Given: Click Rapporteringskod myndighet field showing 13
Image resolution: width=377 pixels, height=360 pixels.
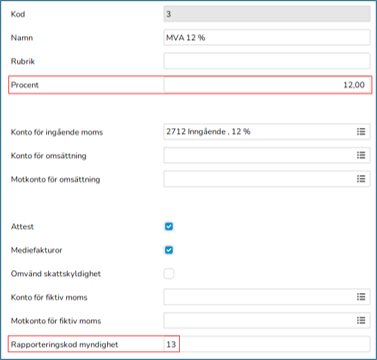Looking at the screenshot, I should tap(267, 344).
